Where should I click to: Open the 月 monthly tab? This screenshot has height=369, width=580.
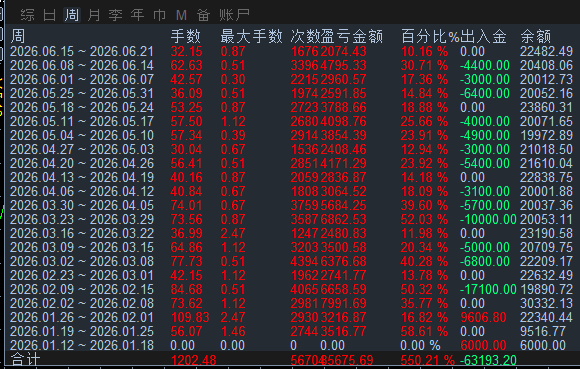pos(94,15)
